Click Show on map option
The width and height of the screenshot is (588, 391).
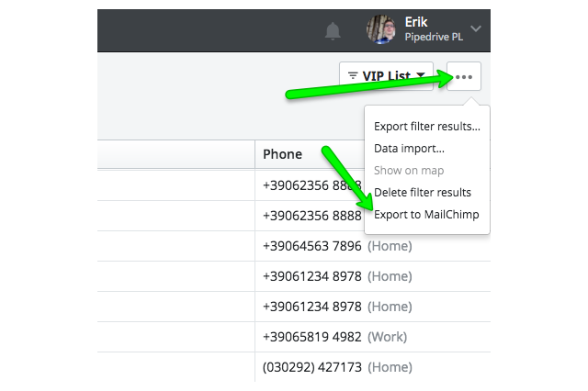[x=409, y=170]
